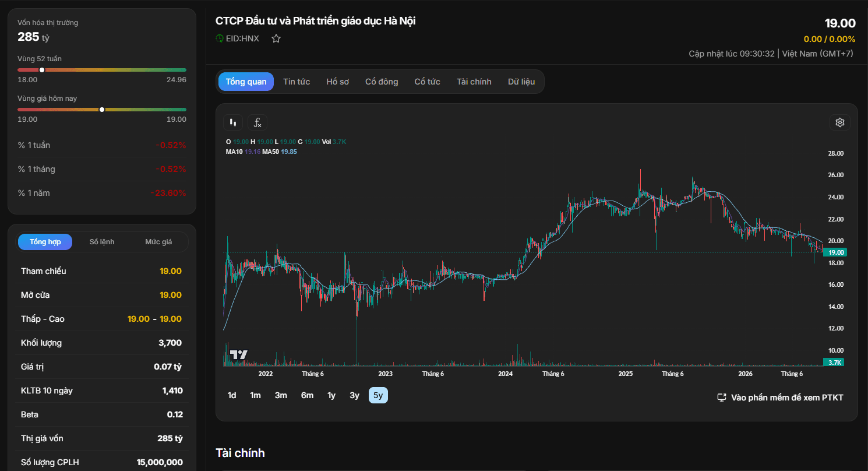Set chart range to 1d

(232, 395)
